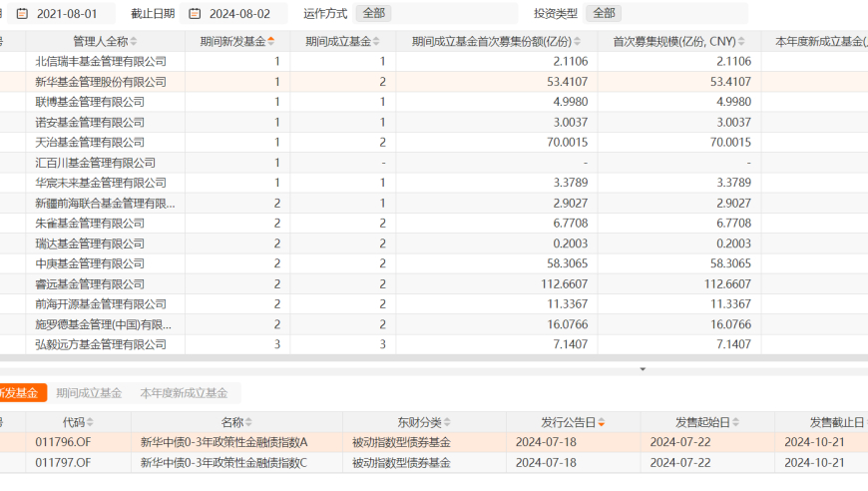This screenshot has width=868, height=491.
Task: Sort lower table by 代码 arrows
Action: 90,423
